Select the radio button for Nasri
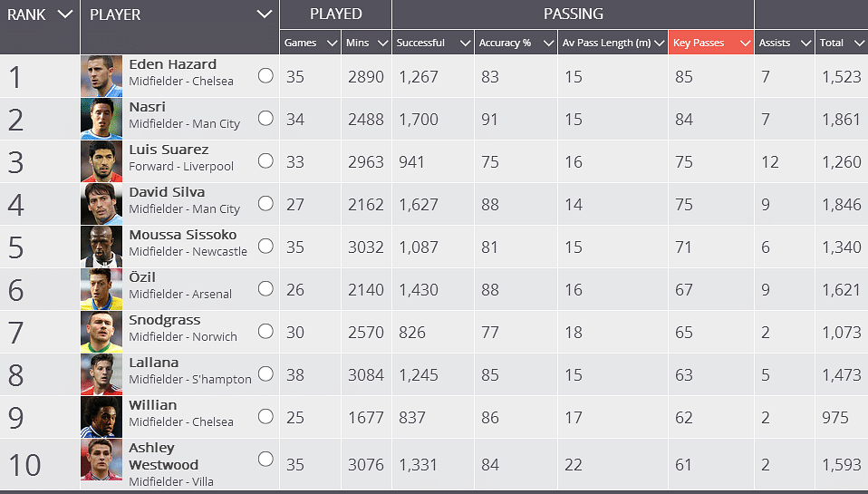Viewport: 868px width, 494px height. click(265, 118)
